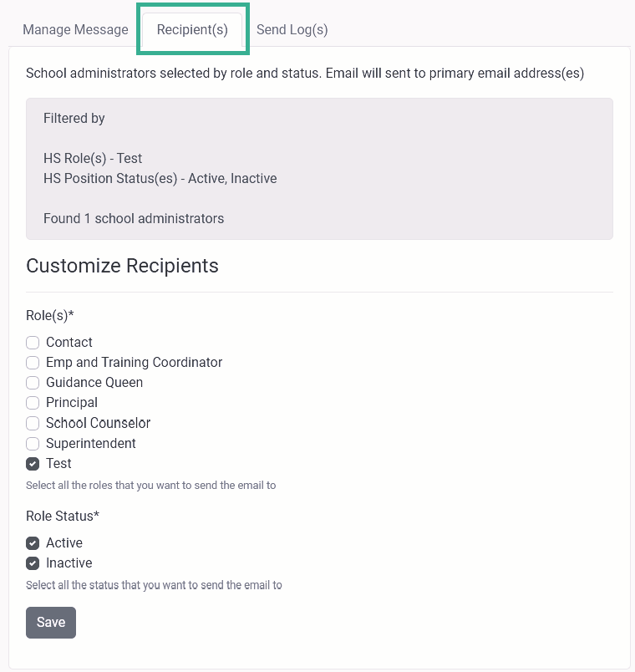This screenshot has width=635, height=672.
Task: Click the HS Position Status(es) filter line
Action: 160,178
